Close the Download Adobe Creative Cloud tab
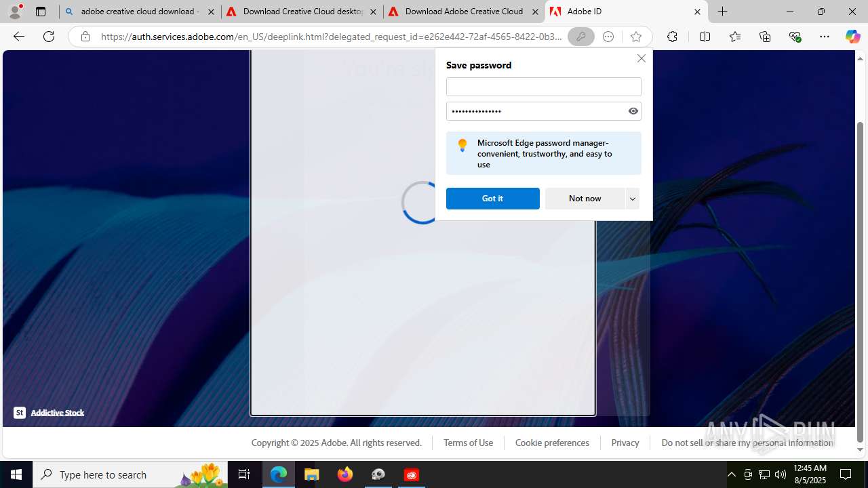This screenshot has height=488, width=868. coord(535,12)
